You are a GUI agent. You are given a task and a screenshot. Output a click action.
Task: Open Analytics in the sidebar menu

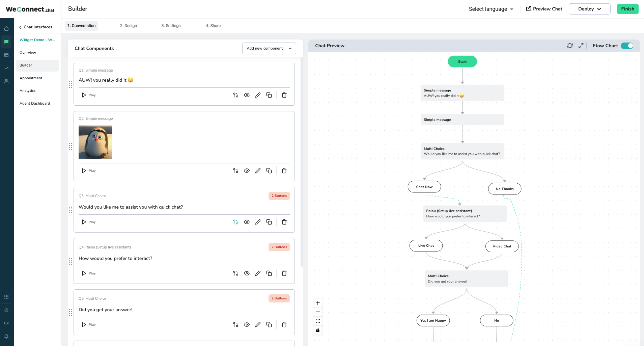(x=28, y=90)
